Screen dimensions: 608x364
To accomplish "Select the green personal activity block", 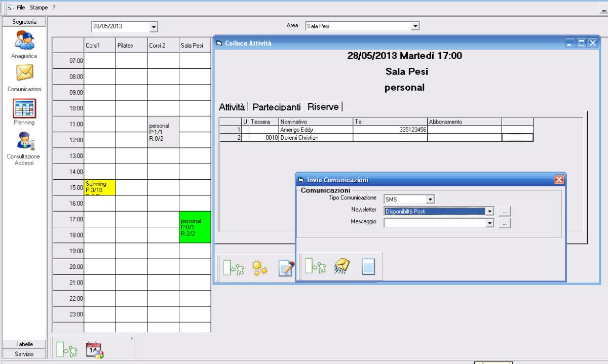I will point(194,227).
